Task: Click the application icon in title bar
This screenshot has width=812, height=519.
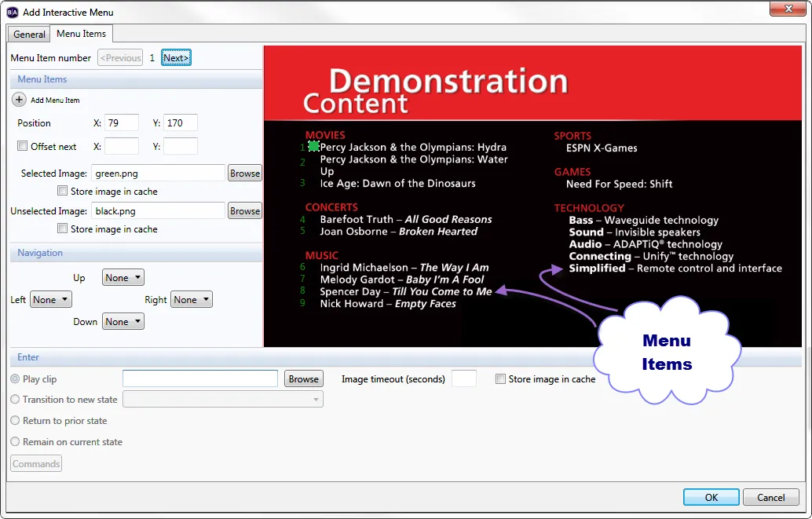Action: point(13,12)
